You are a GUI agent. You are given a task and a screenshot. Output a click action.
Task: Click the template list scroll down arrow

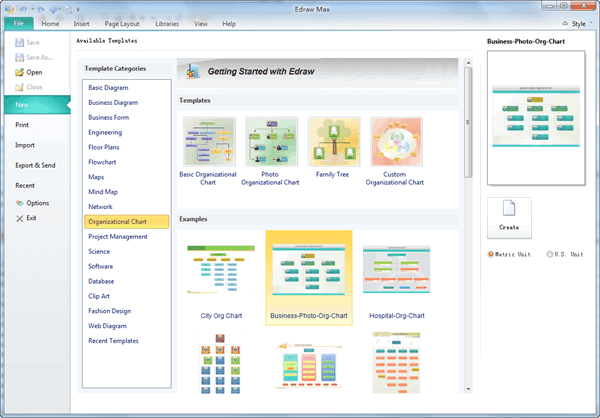468,389
